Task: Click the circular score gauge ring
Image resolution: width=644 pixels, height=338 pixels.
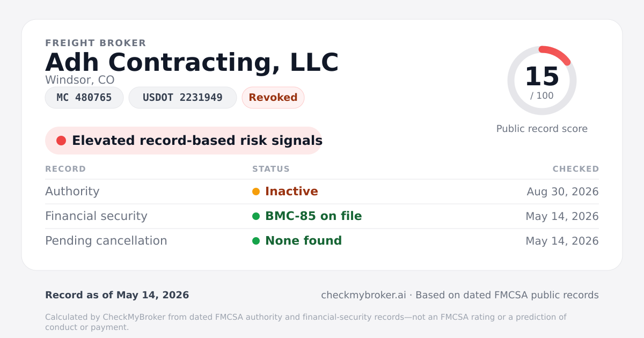Action: pyautogui.click(x=542, y=80)
